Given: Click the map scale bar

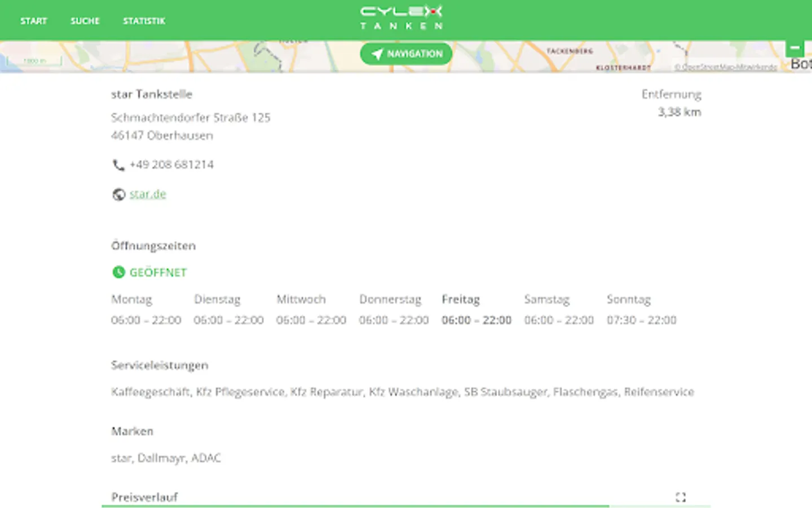Looking at the screenshot, I should coord(35,61).
